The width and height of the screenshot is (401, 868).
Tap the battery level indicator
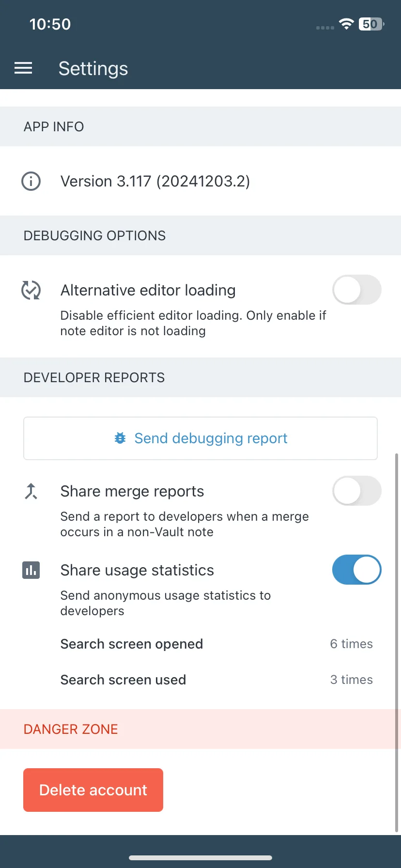tap(371, 24)
